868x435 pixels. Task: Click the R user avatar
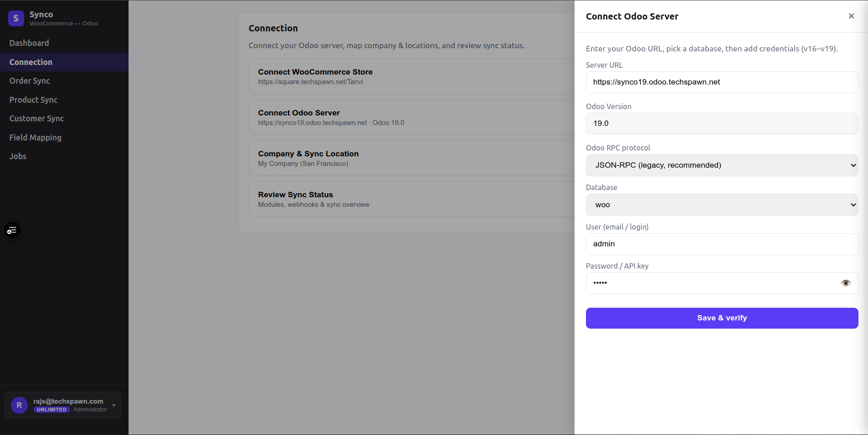pyautogui.click(x=19, y=405)
